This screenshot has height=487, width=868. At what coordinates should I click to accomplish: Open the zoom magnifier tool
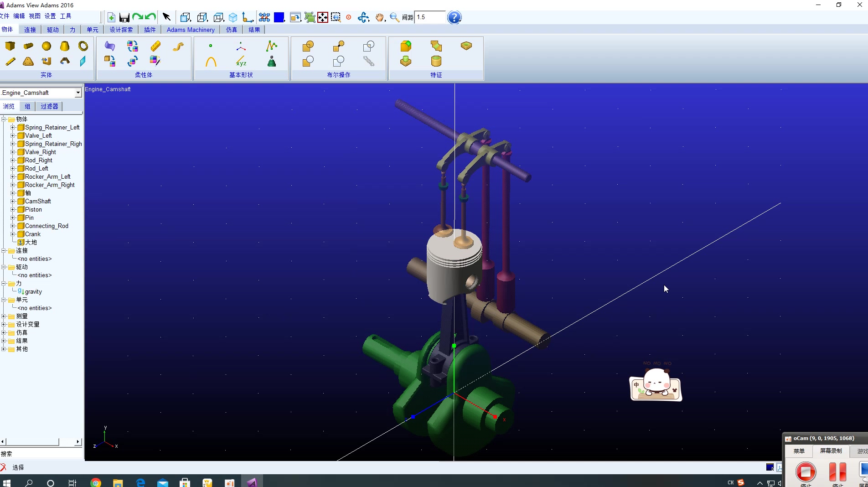[394, 17]
